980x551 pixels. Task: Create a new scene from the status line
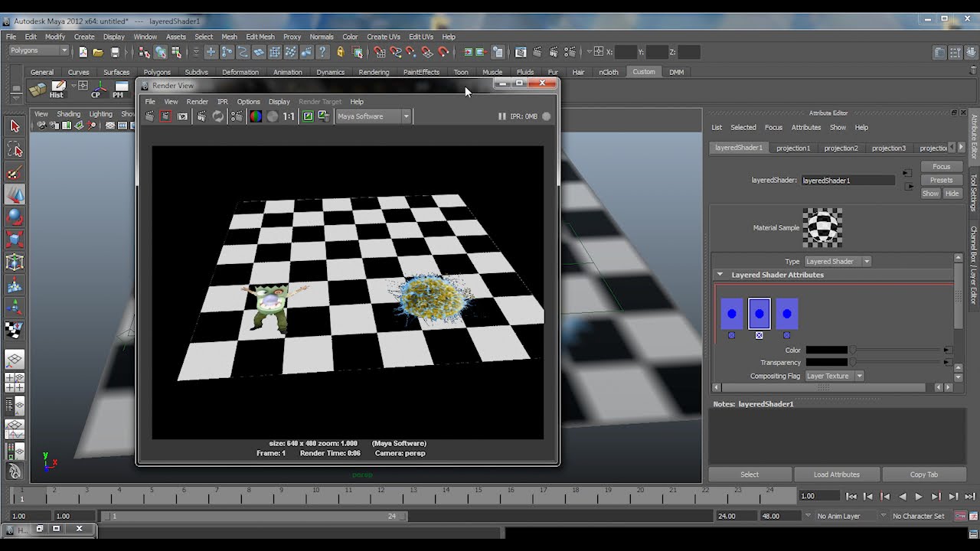[x=83, y=52]
